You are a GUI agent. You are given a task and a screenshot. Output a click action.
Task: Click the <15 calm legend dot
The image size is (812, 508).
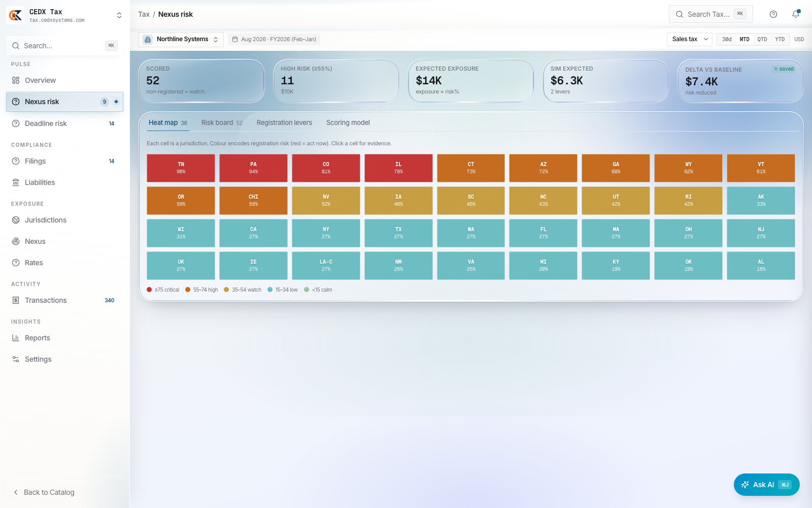coord(307,290)
